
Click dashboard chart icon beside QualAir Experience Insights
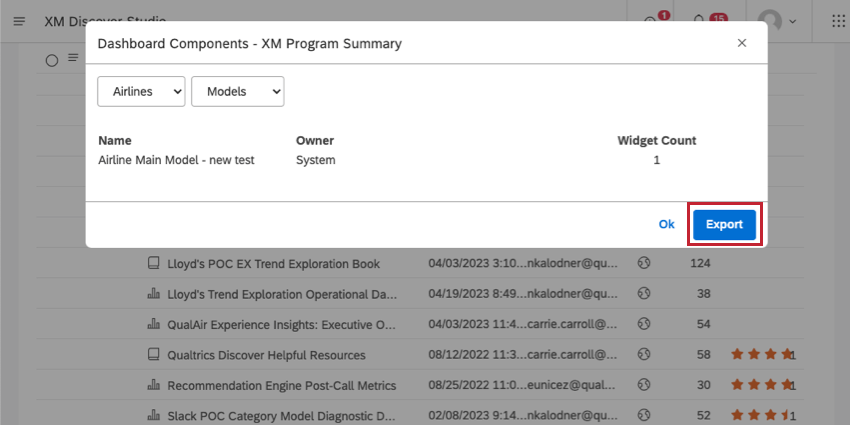153,324
